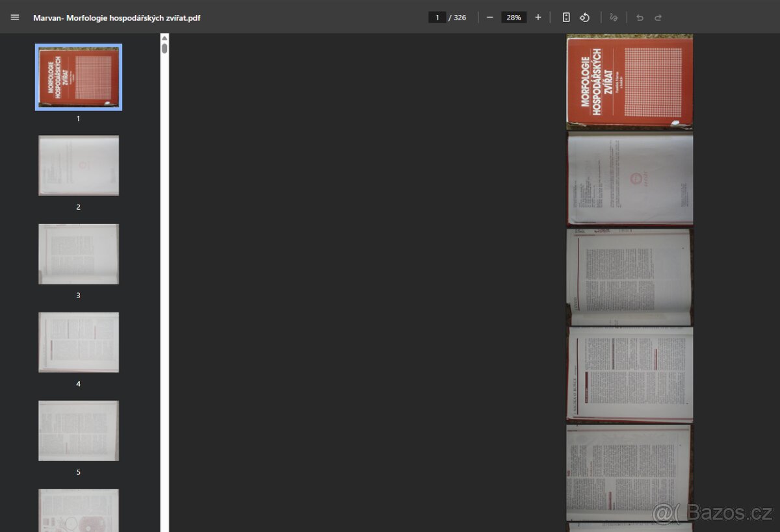Rotate the document counterclockwise
This screenshot has height=532, width=780.
click(584, 18)
